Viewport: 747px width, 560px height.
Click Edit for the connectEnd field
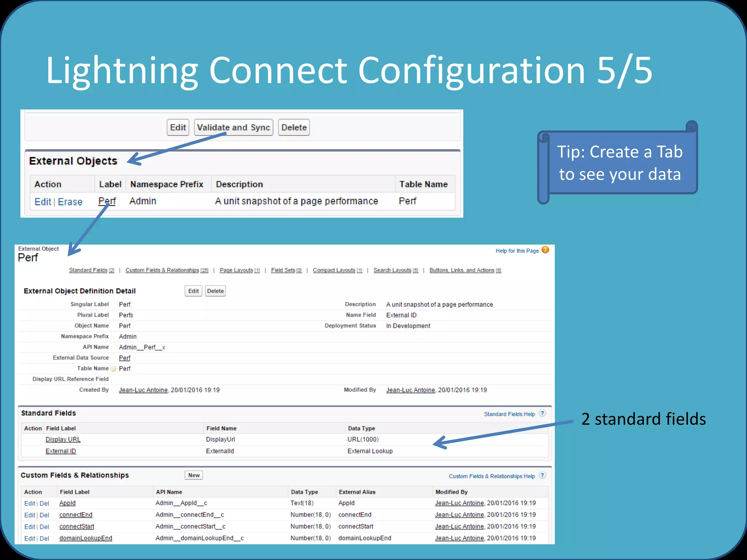coord(30,515)
